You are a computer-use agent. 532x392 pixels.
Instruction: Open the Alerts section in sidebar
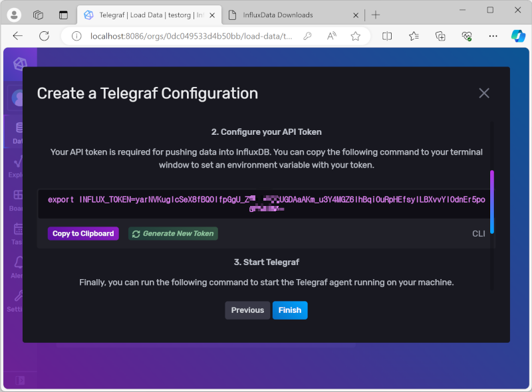coord(16,267)
